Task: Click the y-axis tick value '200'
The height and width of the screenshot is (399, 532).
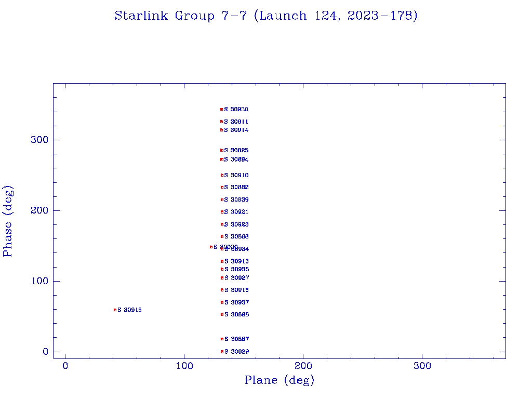Action: coord(39,210)
